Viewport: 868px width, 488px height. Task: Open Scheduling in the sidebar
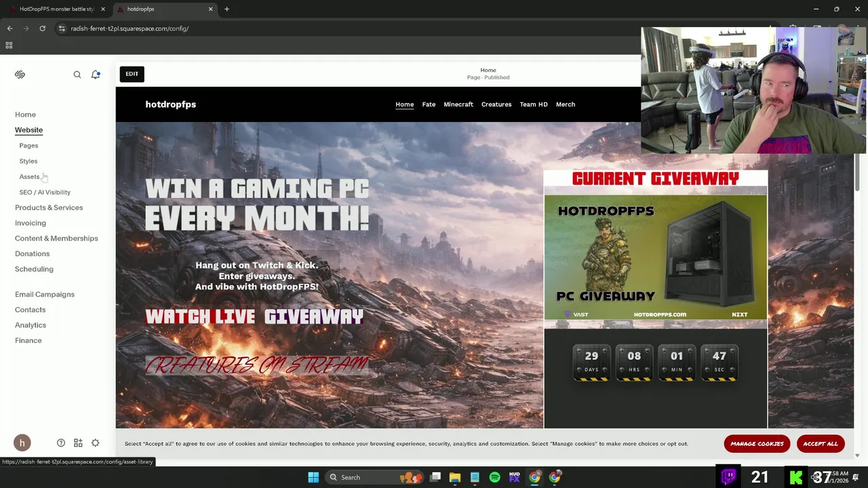34,269
